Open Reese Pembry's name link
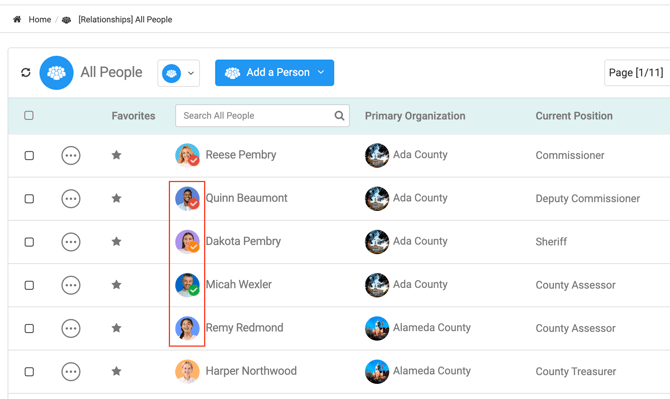 pos(241,155)
